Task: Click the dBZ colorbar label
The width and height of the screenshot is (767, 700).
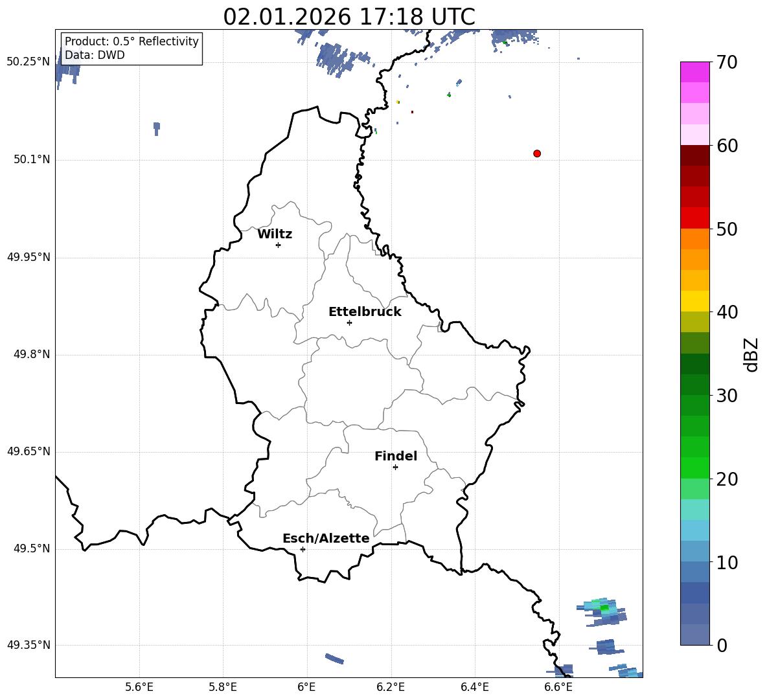Action: point(751,354)
